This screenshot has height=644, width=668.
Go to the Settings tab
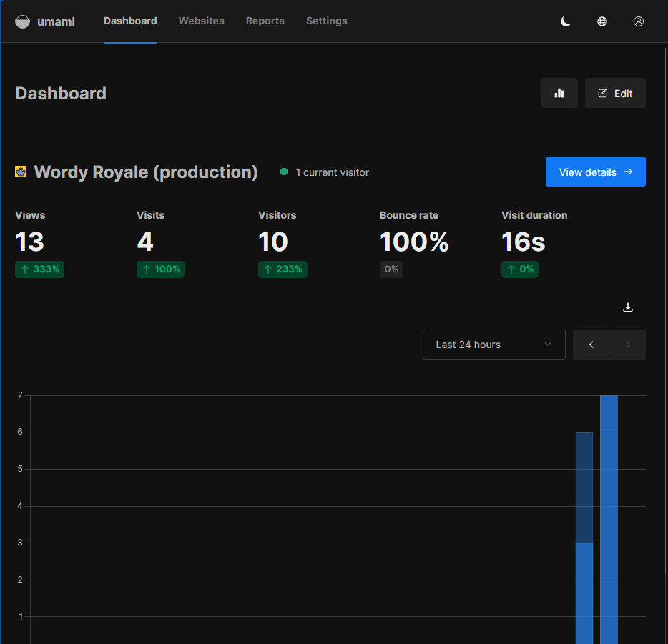click(x=326, y=21)
